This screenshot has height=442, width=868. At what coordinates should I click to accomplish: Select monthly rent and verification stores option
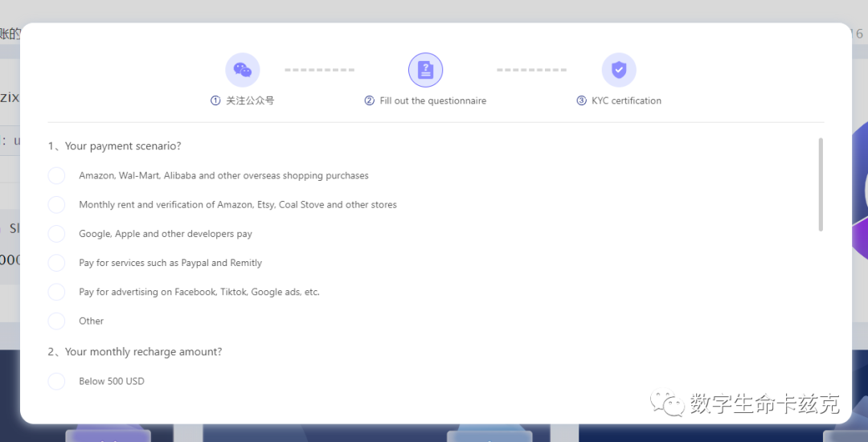tap(56, 205)
